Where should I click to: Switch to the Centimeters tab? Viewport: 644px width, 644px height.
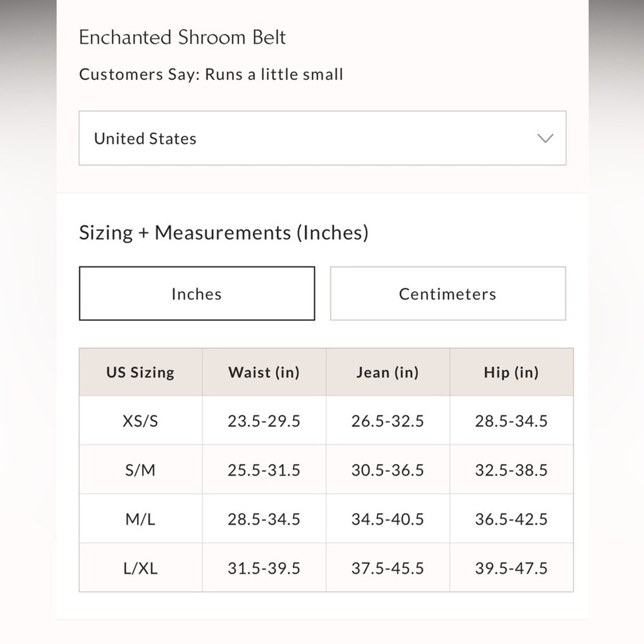coord(447,293)
